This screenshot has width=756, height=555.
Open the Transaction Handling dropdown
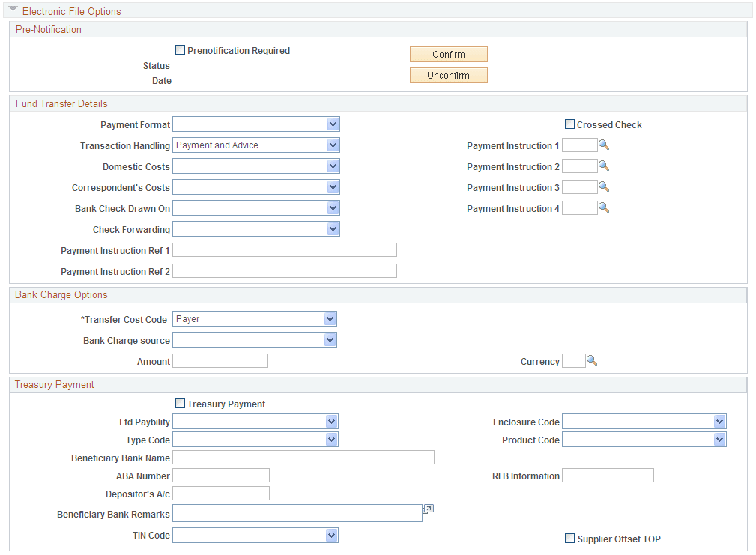click(x=333, y=145)
